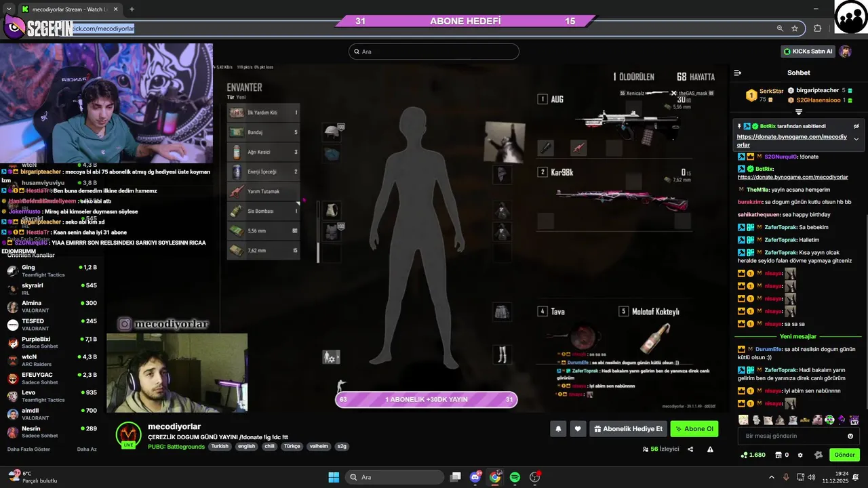Open chat settings gear icon
868x488 pixels.
[800, 455]
